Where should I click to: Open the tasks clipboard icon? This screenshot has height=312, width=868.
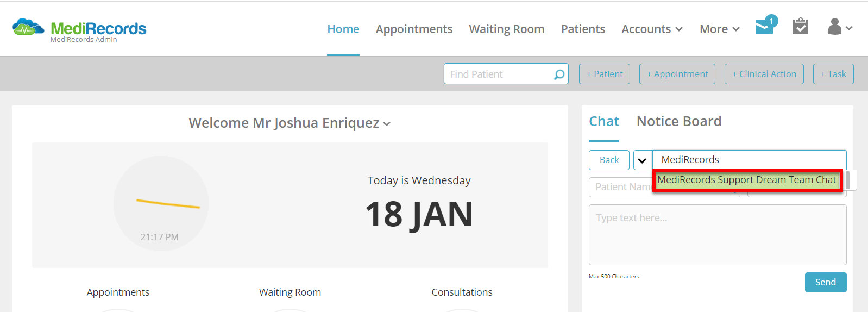801,26
